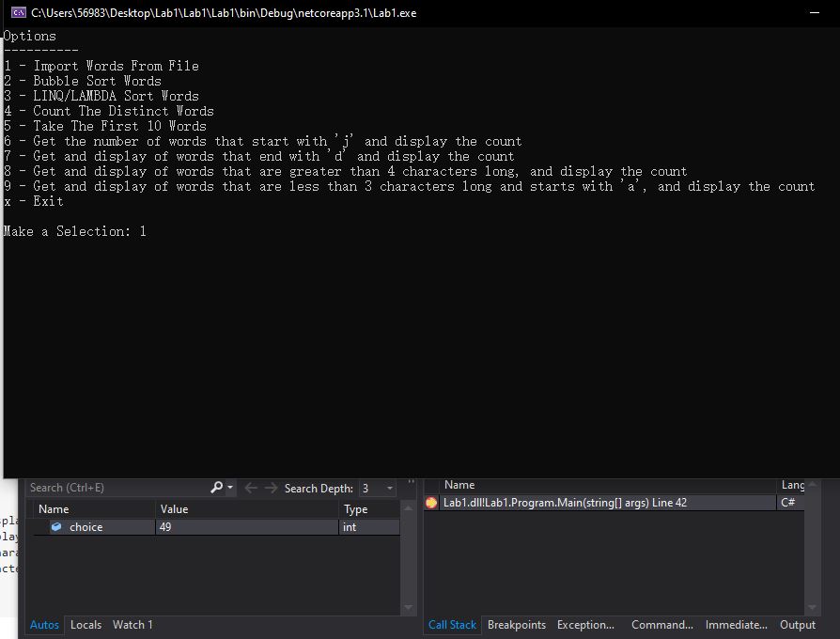Open the Output tab
The image size is (840, 639).
pos(798,625)
